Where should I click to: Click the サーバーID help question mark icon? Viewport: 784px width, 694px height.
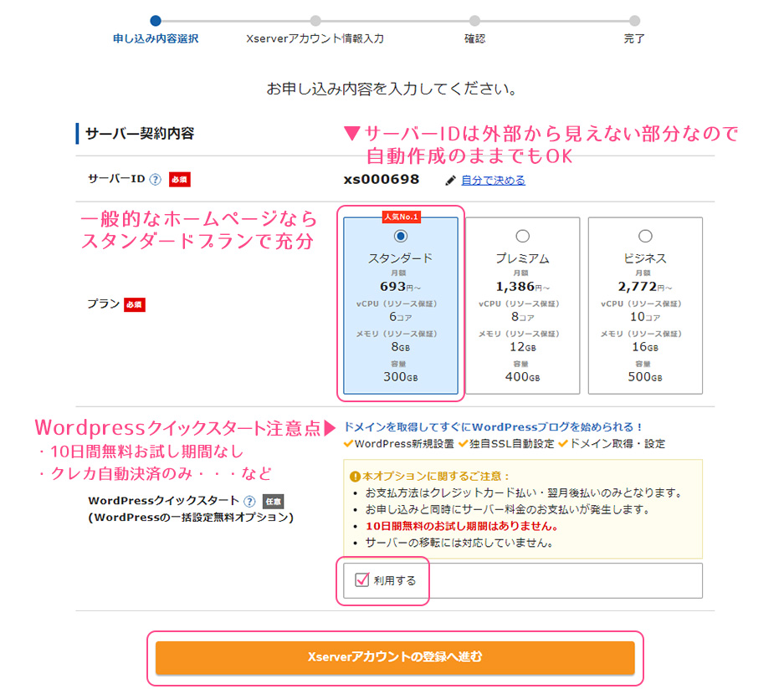pos(156,180)
